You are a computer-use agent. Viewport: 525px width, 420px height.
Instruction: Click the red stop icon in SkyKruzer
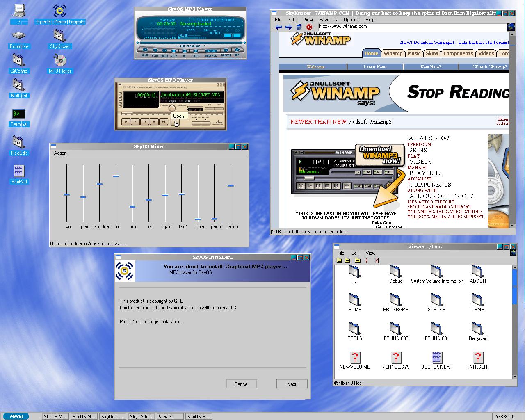(x=309, y=27)
